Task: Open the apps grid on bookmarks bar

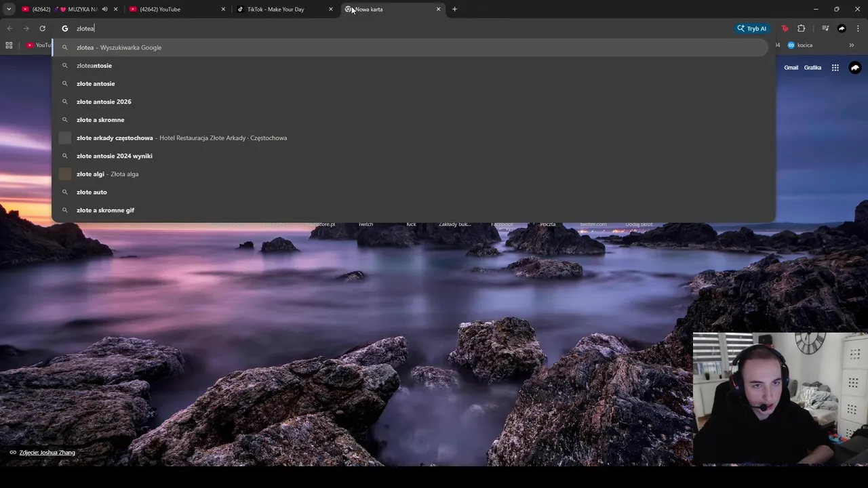Action: tap(9, 45)
